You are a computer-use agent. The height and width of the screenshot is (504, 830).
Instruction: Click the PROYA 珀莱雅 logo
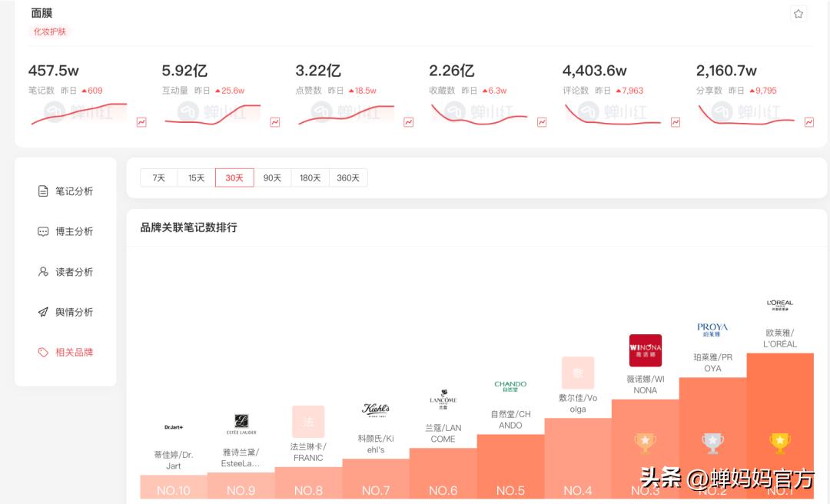(x=712, y=328)
